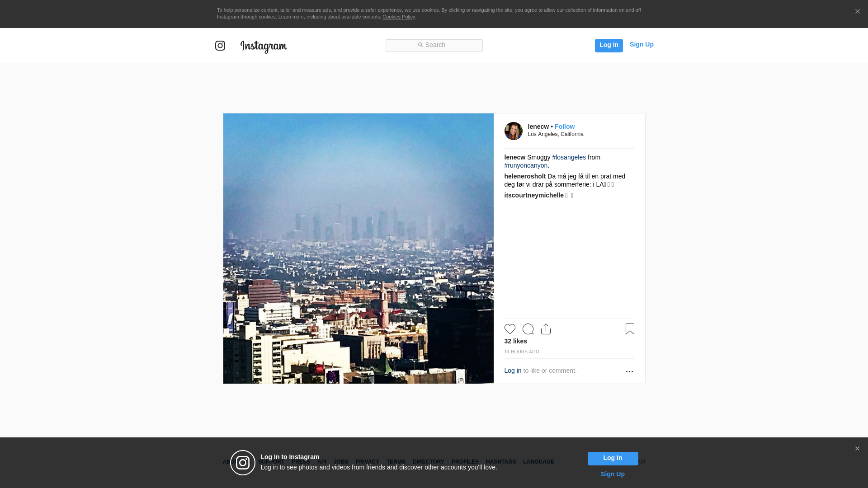Open the Cookies Policy link
The image size is (868, 488).
click(x=399, y=17)
